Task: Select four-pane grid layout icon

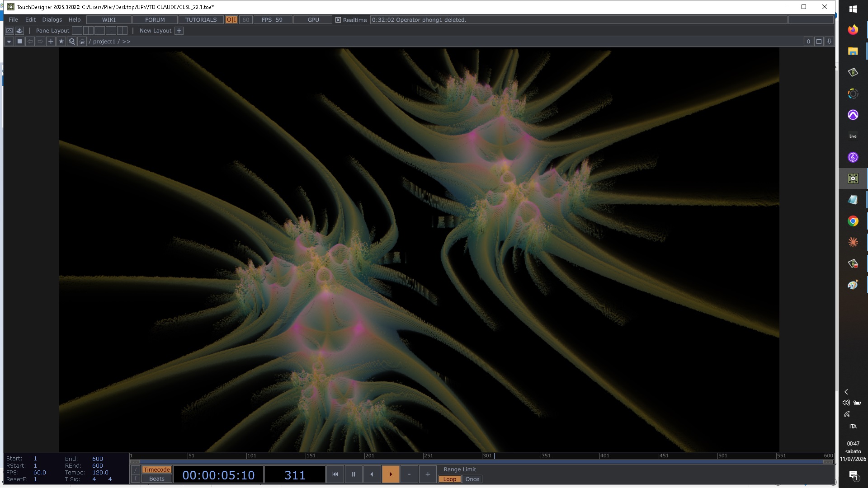Action: pyautogui.click(x=122, y=31)
